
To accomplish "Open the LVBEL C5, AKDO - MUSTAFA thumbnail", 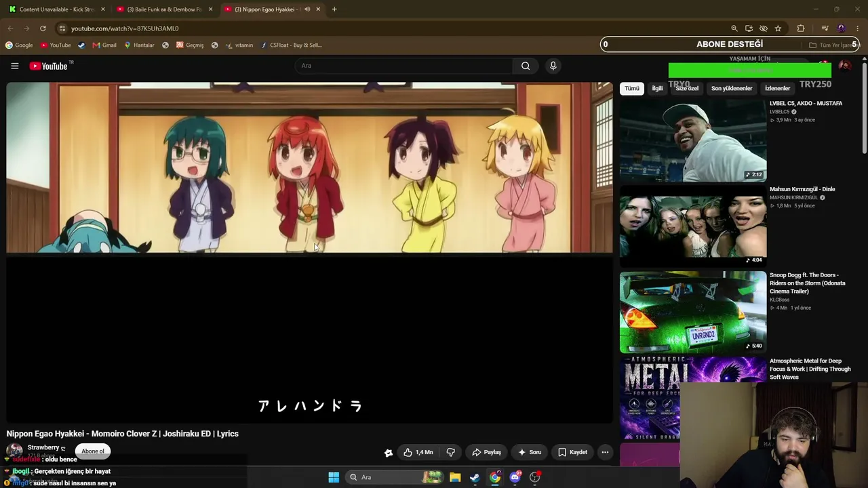I will (693, 140).
